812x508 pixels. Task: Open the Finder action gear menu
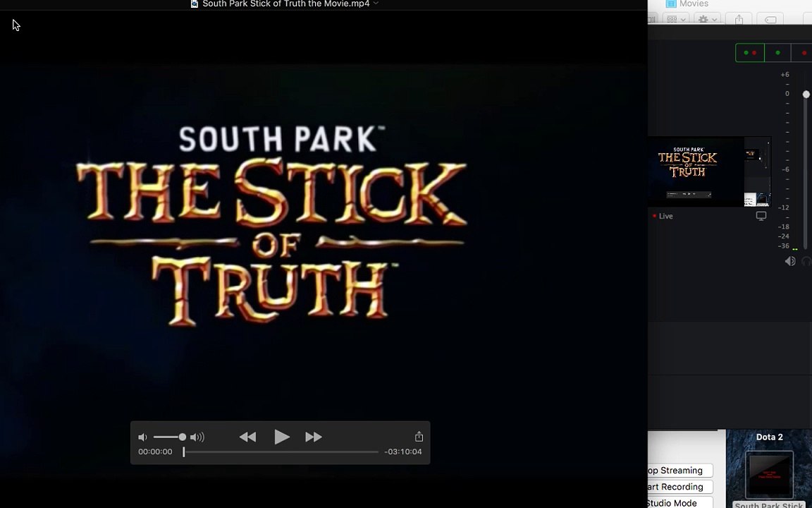[708, 19]
